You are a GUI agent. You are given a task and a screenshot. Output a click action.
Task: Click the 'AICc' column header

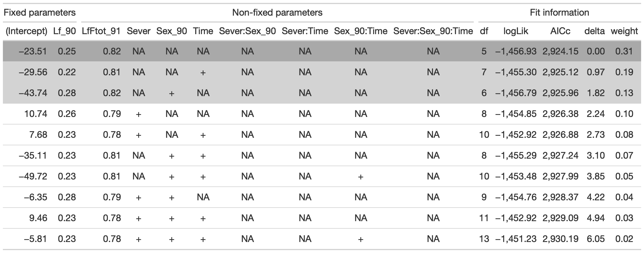(560, 31)
